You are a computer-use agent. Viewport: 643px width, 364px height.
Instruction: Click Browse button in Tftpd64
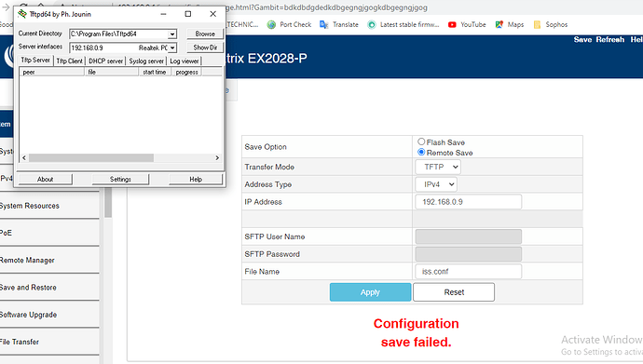point(205,34)
